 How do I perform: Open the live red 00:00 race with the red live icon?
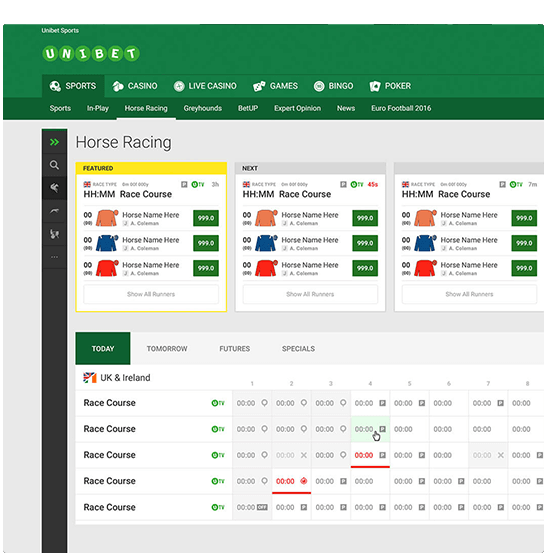coord(291,481)
